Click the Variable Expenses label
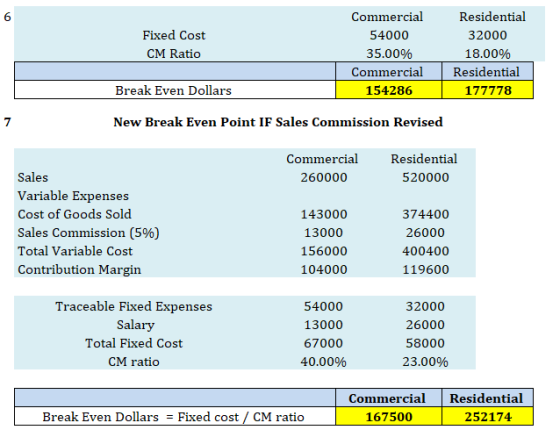The width and height of the screenshot is (560, 430). coord(73,196)
